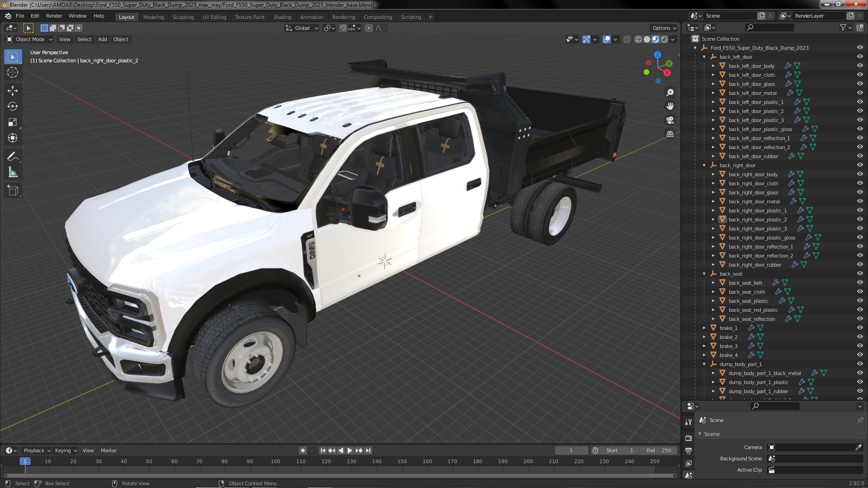Toggle proportional editing
This screenshot has width=868, height=488.
[369, 28]
